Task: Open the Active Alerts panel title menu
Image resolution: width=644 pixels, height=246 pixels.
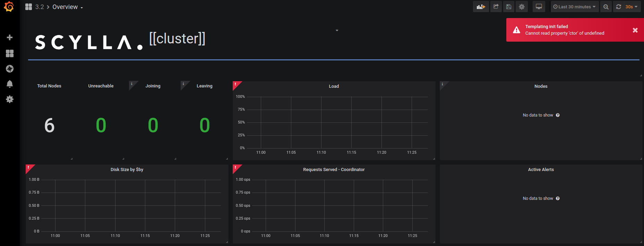Action: pos(541,170)
